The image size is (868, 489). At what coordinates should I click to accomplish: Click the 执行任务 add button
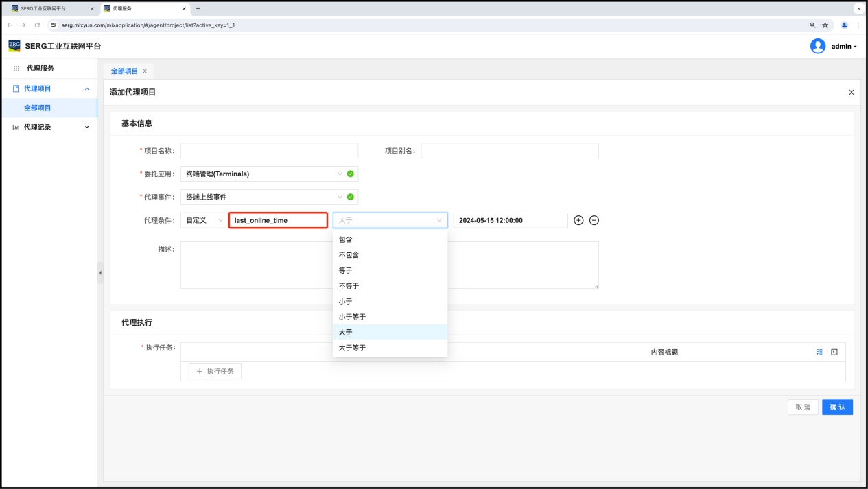(215, 371)
